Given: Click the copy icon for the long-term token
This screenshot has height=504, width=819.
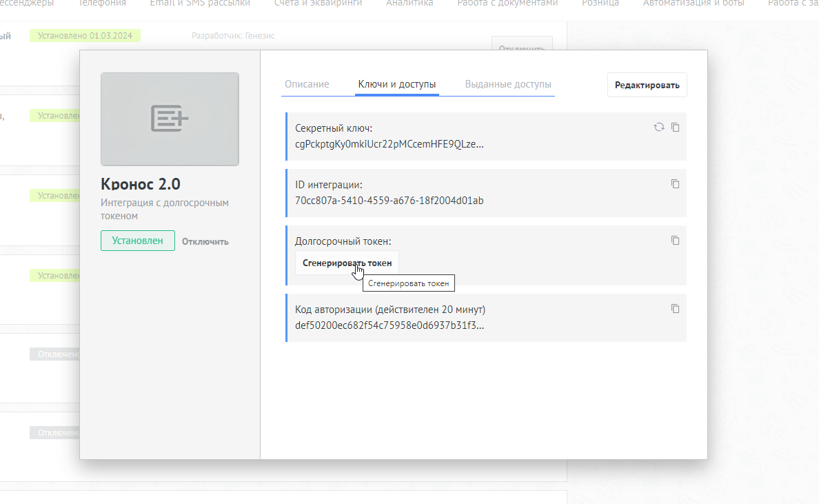Looking at the screenshot, I should (x=676, y=241).
